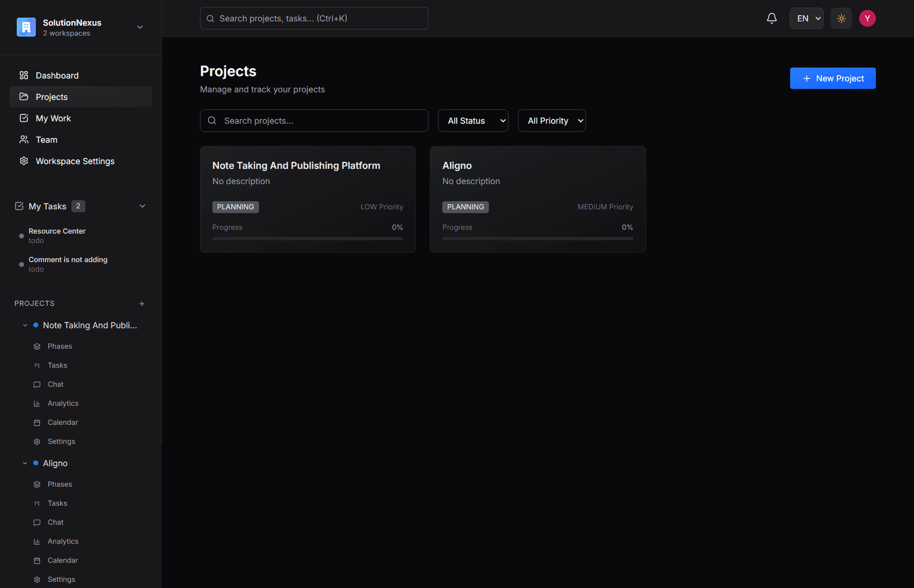Open Chat under Aligno project
This screenshot has width=914, height=588.
coord(55,523)
